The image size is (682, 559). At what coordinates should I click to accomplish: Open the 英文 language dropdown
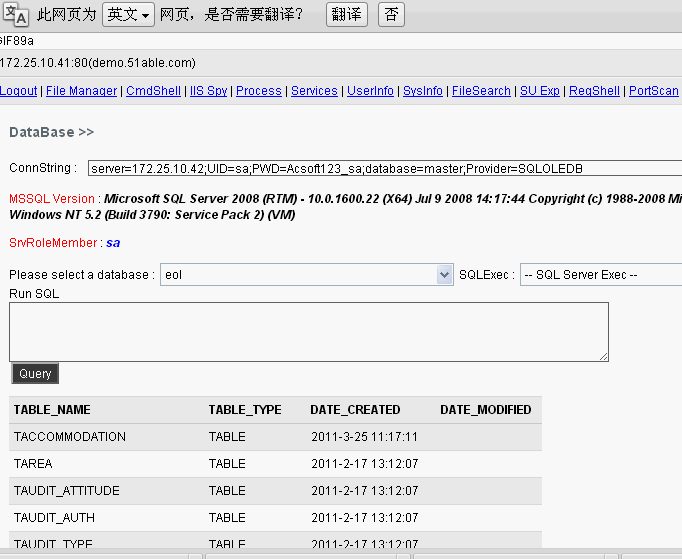(x=128, y=14)
